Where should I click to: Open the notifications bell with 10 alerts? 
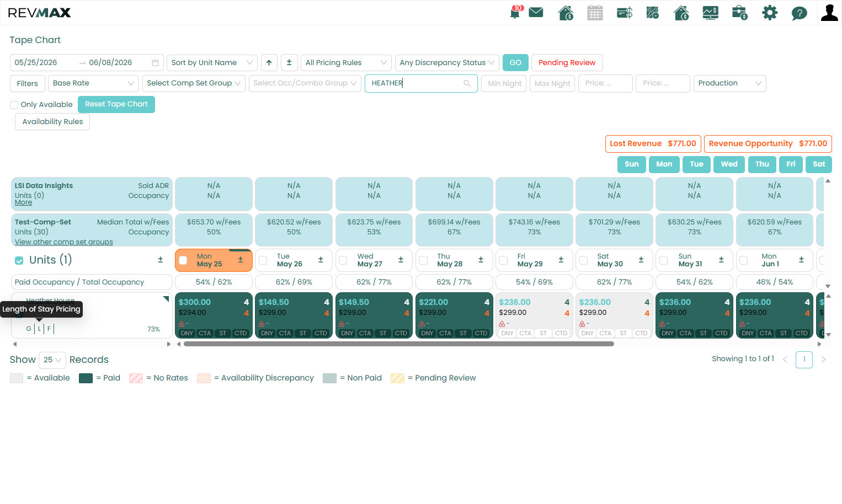515,12
